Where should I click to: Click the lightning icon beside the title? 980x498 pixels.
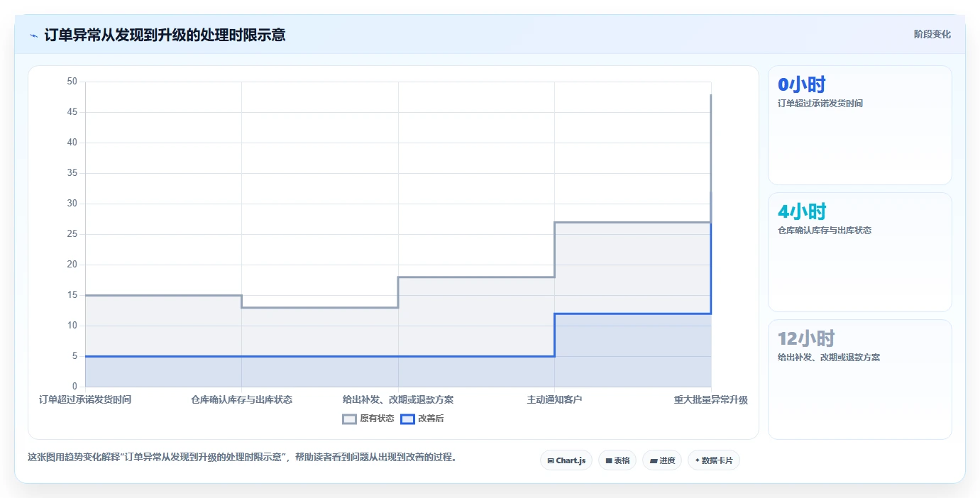click(33, 35)
